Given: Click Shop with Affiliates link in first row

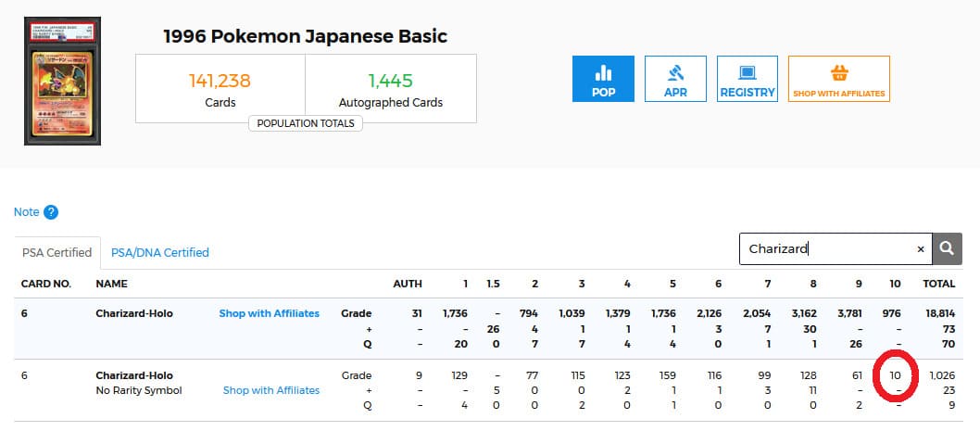Looking at the screenshot, I should pos(269,313).
